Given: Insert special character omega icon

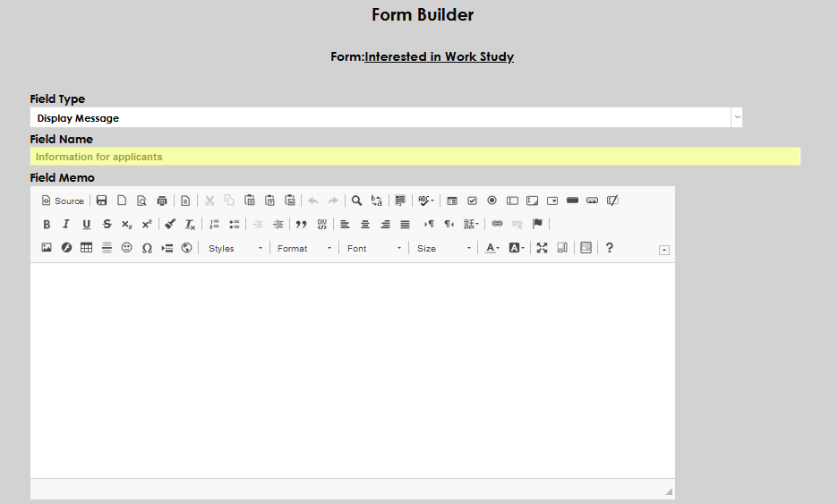Looking at the screenshot, I should tap(147, 248).
